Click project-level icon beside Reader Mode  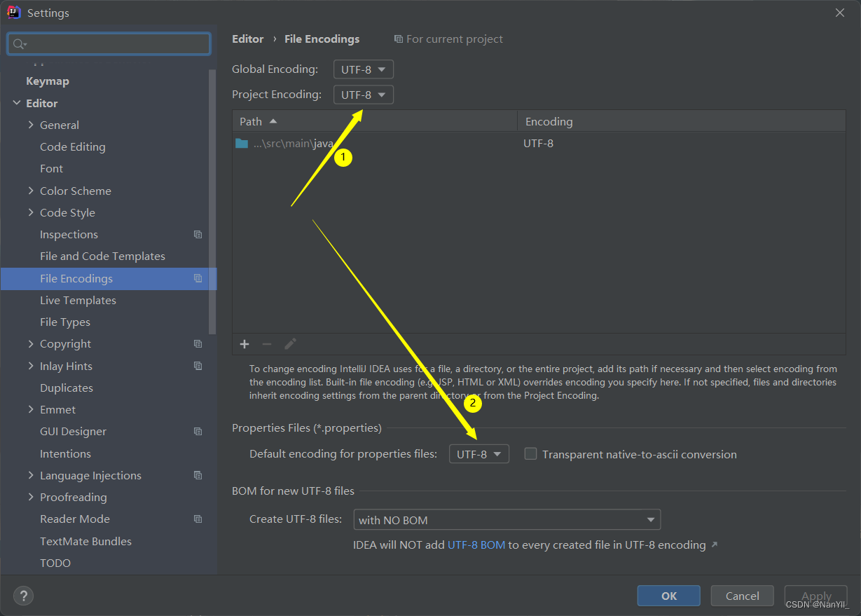pos(198,519)
